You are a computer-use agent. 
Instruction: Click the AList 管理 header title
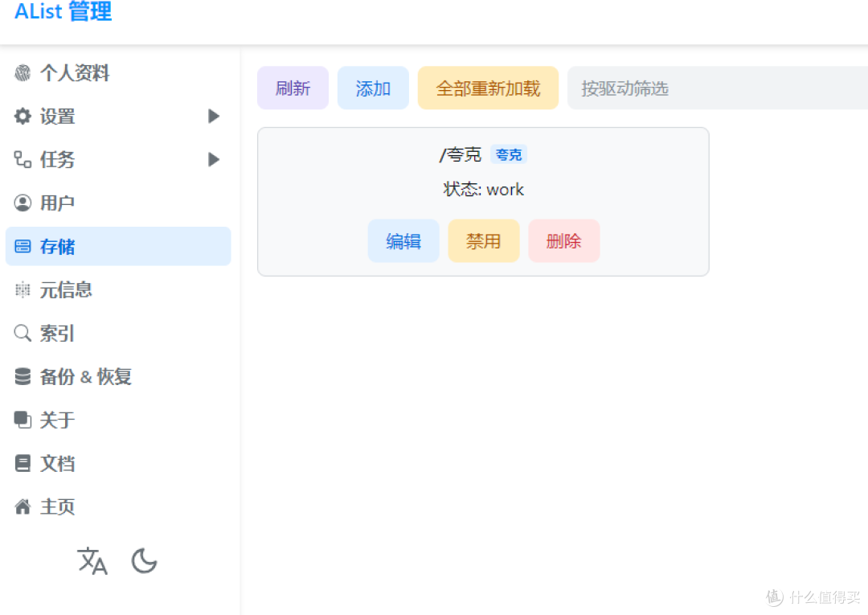tap(63, 11)
